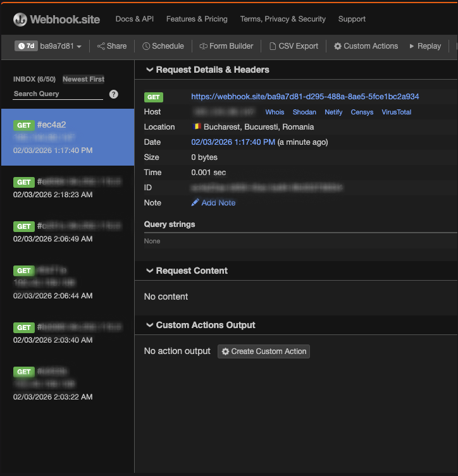Select request from 02/03/2026 2:03:40 AM
Screen dimensions: 458x476
point(68,333)
